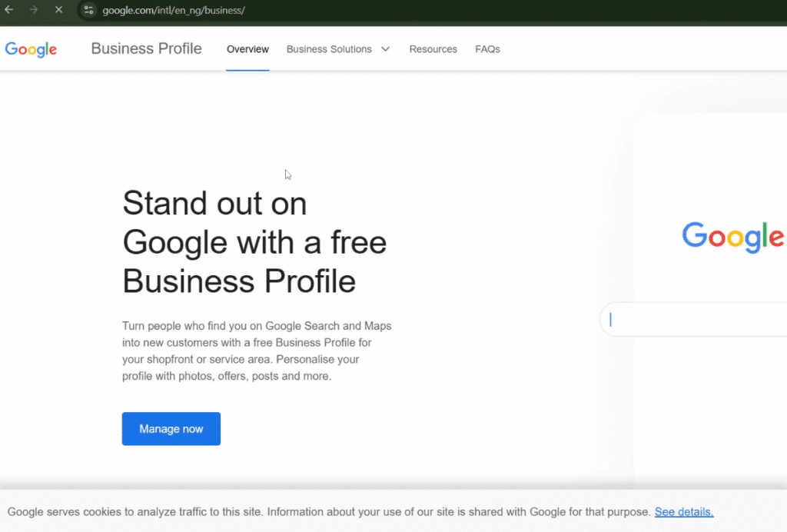Open the Business Solutions menu
The image size is (787, 532).
[x=329, y=48]
